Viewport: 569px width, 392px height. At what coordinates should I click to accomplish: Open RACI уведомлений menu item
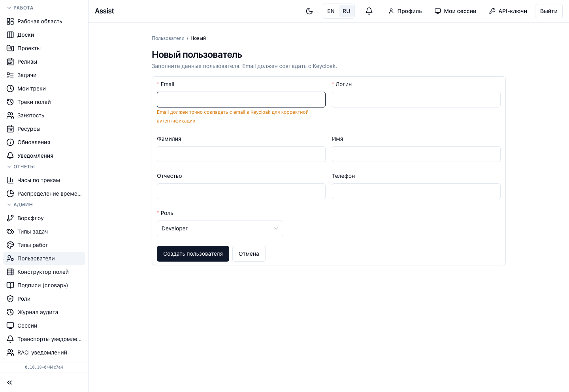tap(44, 352)
